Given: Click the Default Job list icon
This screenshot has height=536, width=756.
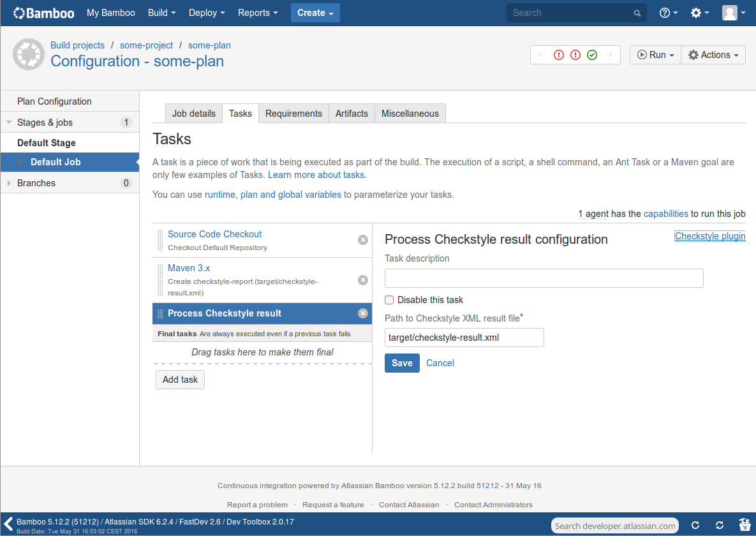Looking at the screenshot, I should (x=22, y=162).
